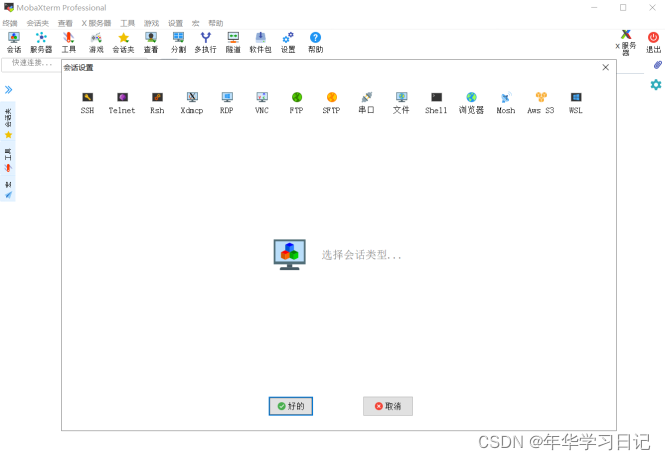Choose the Mosh session icon

506,103
